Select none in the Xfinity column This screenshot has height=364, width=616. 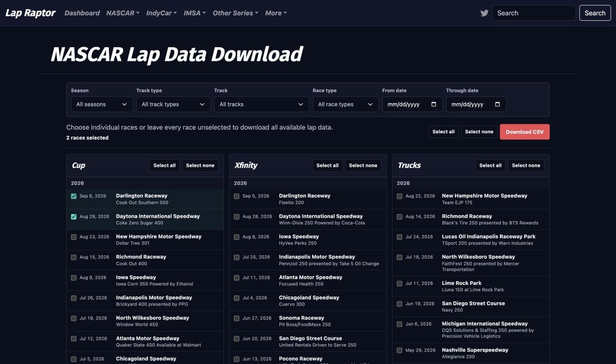click(363, 165)
